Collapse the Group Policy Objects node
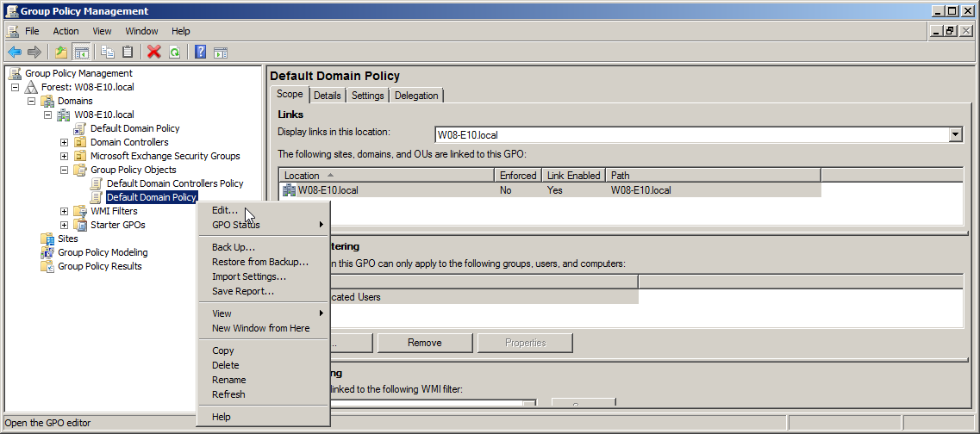 (x=64, y=170)
